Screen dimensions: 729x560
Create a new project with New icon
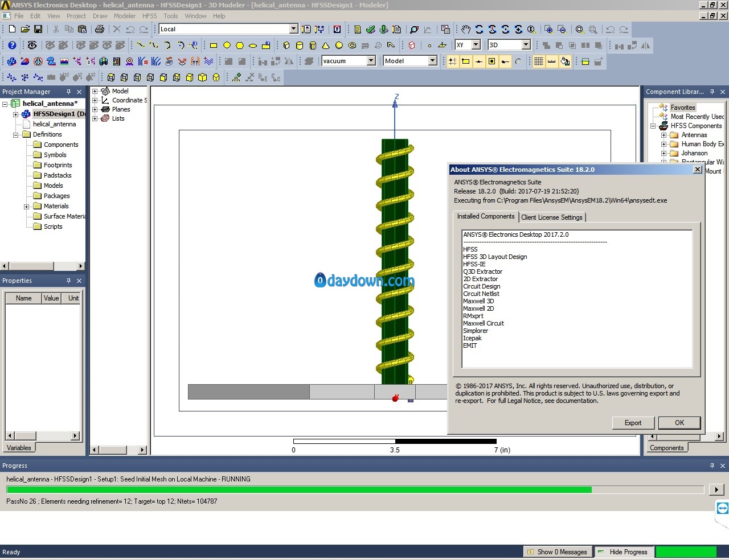coord(12,29)
